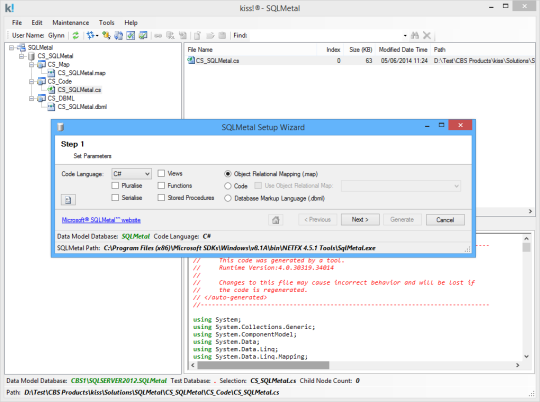The height and width of the screenshot is (402, 540).
Task: Click the blue star settings toolbar icon
Action: pyautogui.click(x=91, y=35)
